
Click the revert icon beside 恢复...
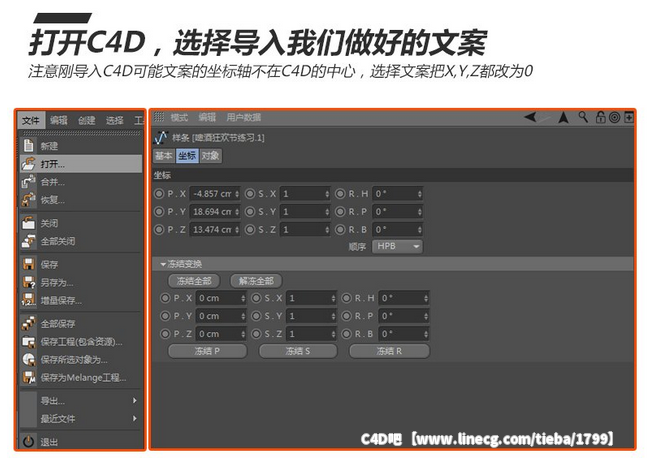28,200
